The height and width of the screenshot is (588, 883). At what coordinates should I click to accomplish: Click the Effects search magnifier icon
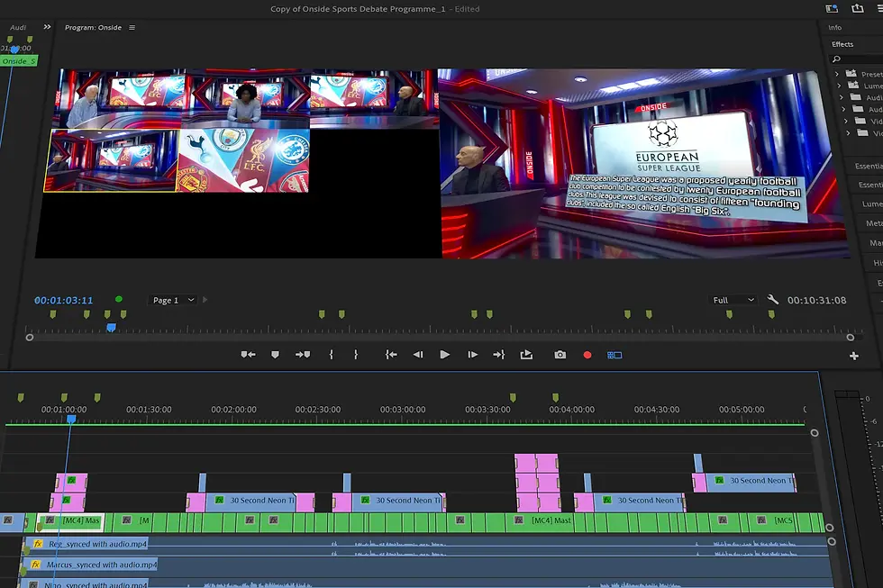836,59
